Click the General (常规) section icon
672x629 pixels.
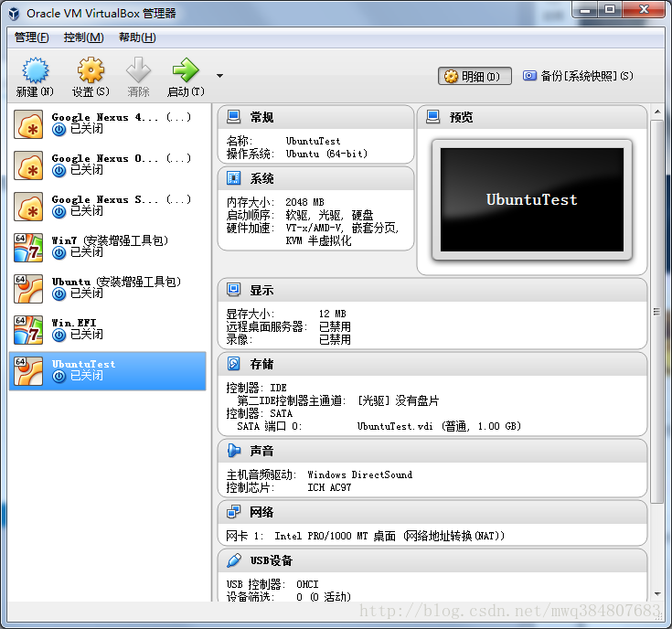pyautogui.click(x=233, y=117)
